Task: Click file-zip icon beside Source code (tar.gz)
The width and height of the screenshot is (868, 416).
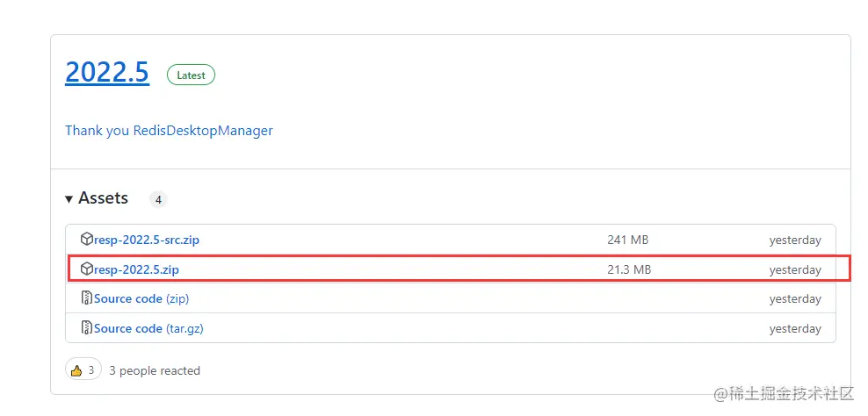Action: click(86, 328)
